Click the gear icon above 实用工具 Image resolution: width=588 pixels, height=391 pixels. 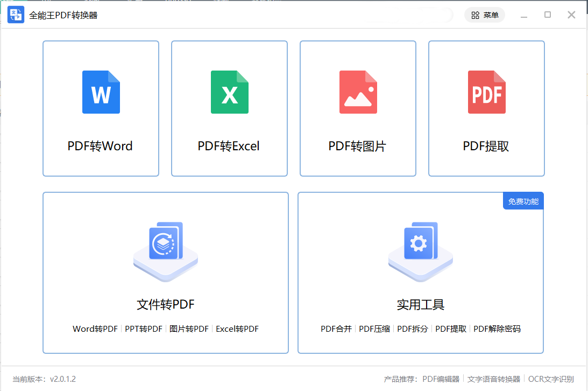420,249
